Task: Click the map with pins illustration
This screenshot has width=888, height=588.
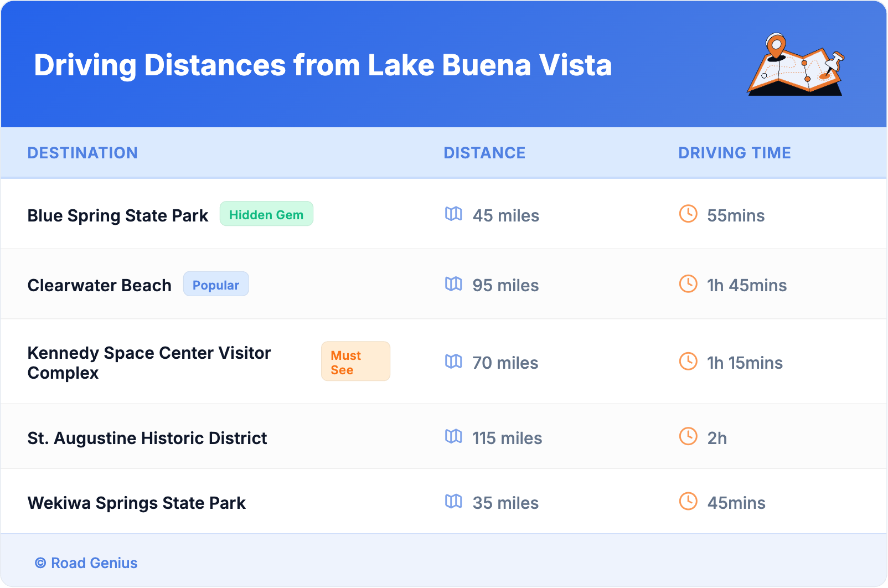Action: (796, 65)
